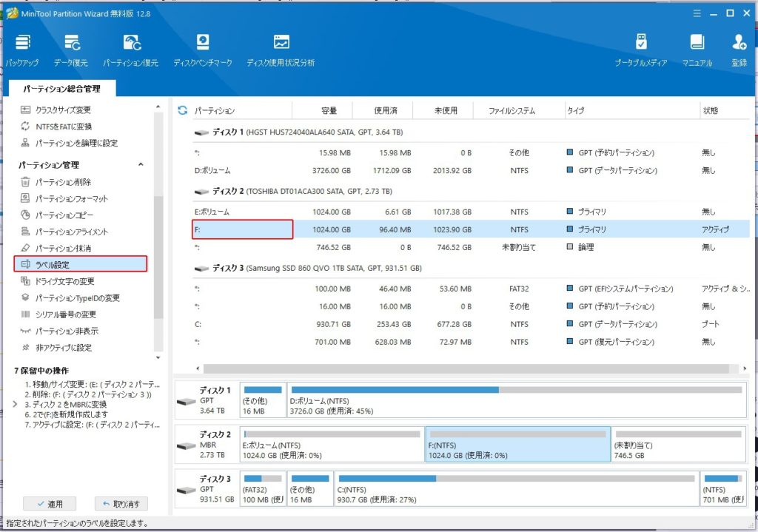
Task: Select パーティションフォーマット in the sidebar
Action: click(x=72, y=198)
